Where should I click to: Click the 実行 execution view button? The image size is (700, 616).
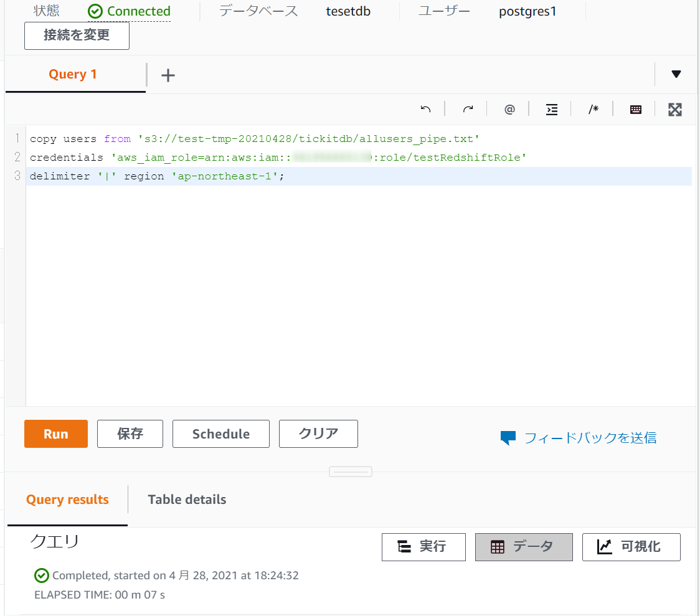coord(423,547)
